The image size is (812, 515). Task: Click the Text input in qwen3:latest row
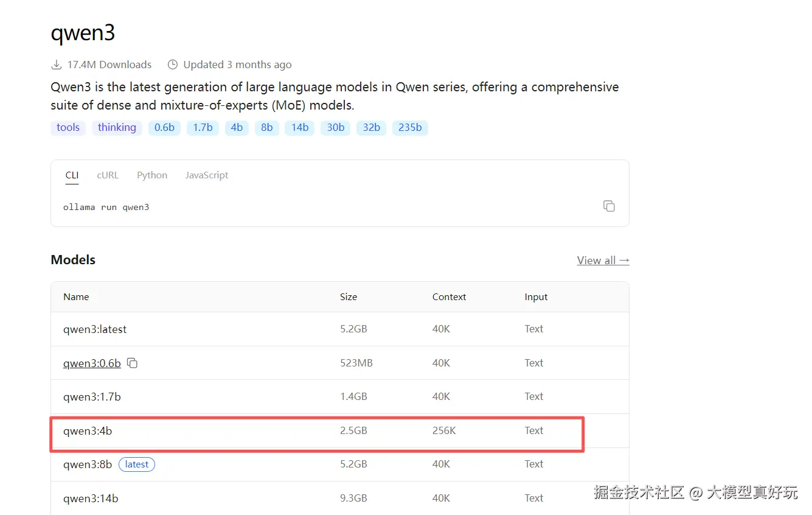(x=534, y=329)
